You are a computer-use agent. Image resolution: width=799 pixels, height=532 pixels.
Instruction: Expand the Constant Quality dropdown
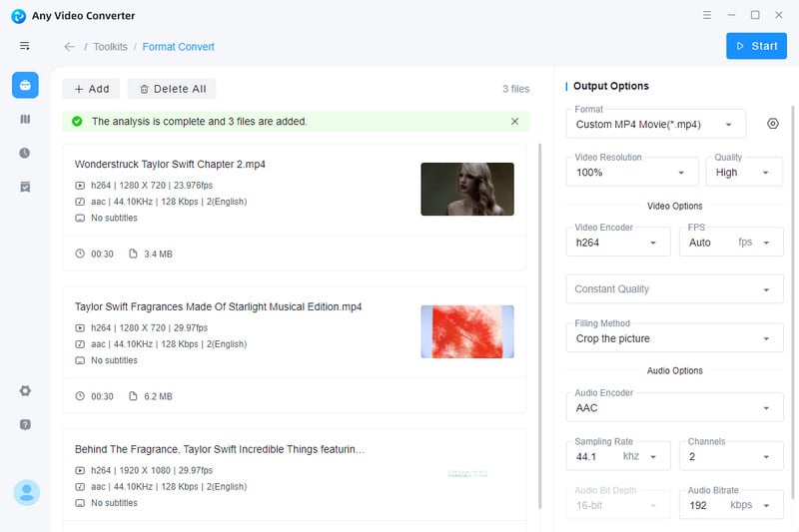(x=674, y=289)
